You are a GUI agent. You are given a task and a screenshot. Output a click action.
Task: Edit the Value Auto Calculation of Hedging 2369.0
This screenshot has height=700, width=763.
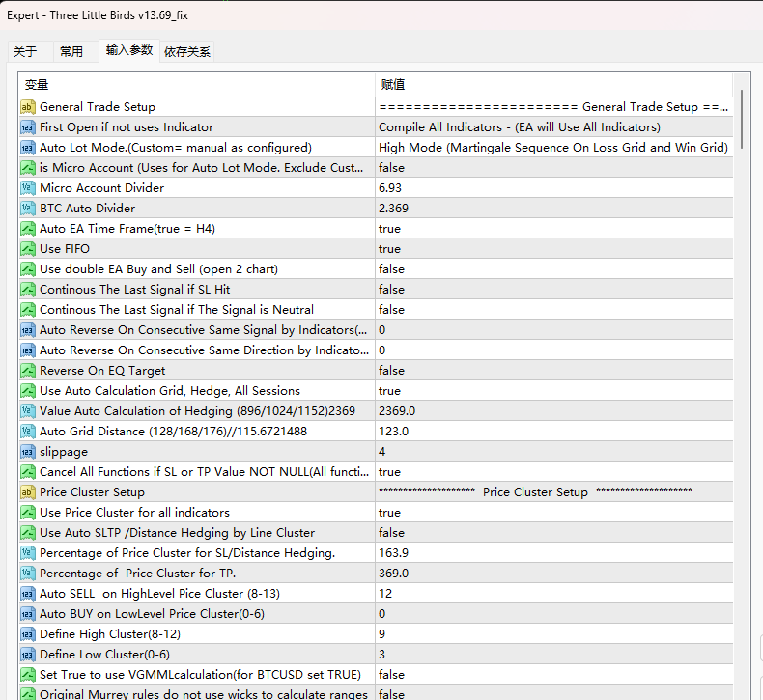554,411
